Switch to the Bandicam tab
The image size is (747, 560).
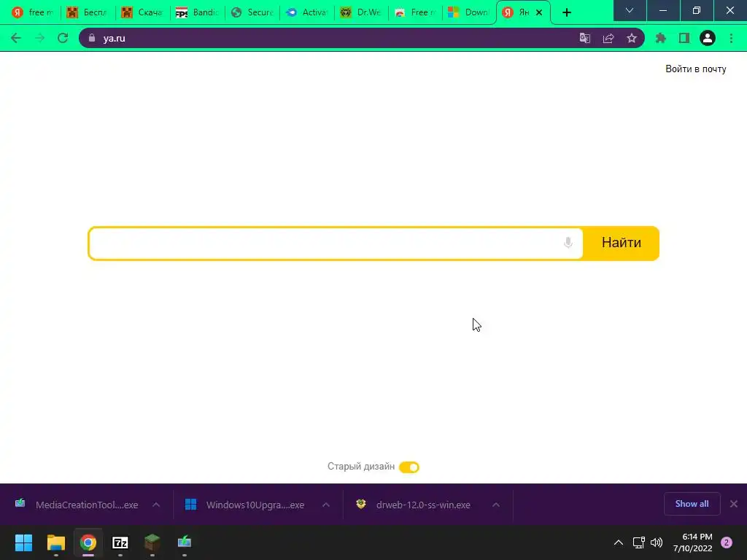point(197,12)
